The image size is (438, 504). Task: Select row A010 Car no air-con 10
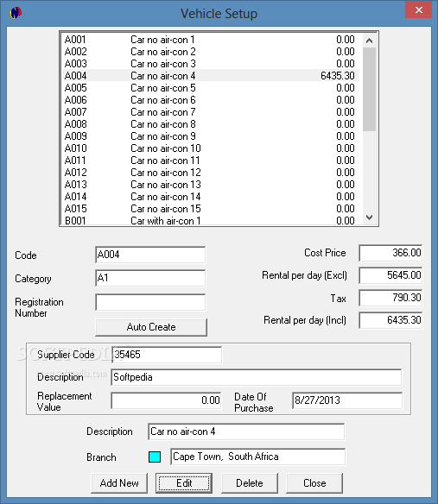[x=211, y=148]
